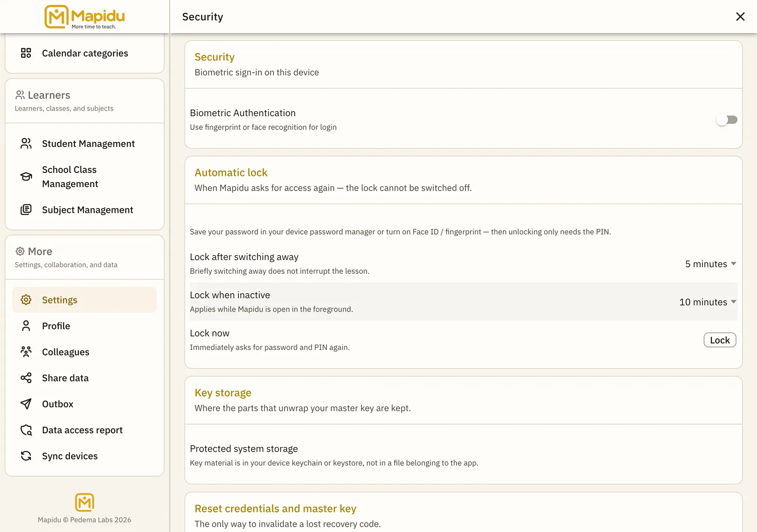Screen dimensions: 757x532
Task: Select the Colleagues label
Action: [66, 352]
